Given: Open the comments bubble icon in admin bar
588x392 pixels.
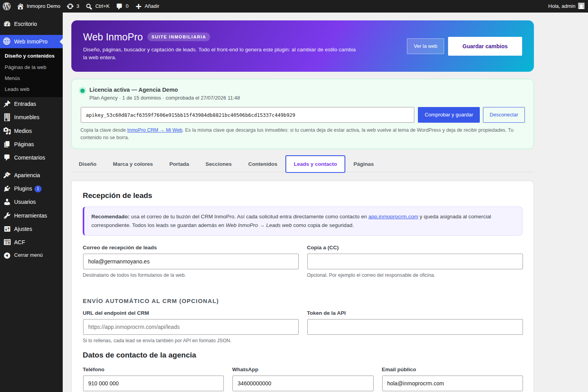Looking at the screenshot, I should [x=119, y=6].
